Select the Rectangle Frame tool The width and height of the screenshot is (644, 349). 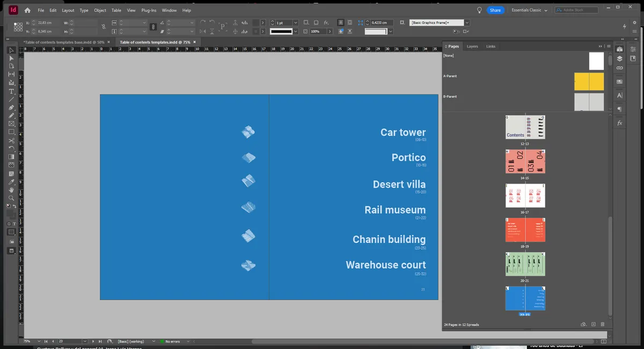pos(11,124)
